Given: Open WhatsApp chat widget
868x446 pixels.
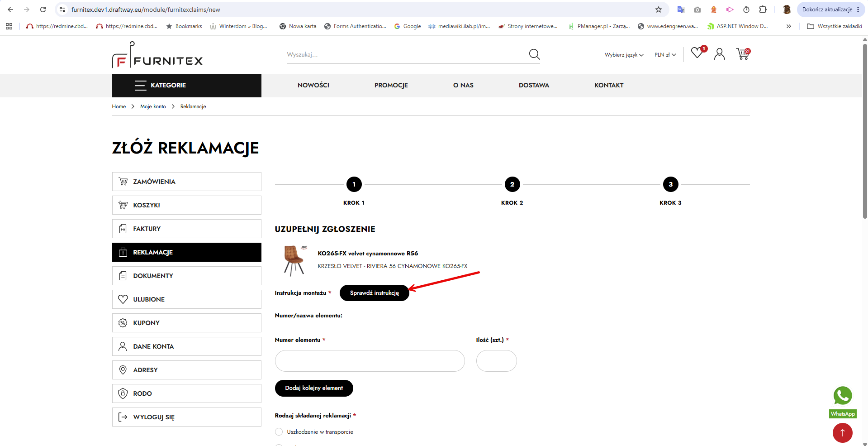Looking at the screenshot, I should pyautogui.click(x=843, y=402).
